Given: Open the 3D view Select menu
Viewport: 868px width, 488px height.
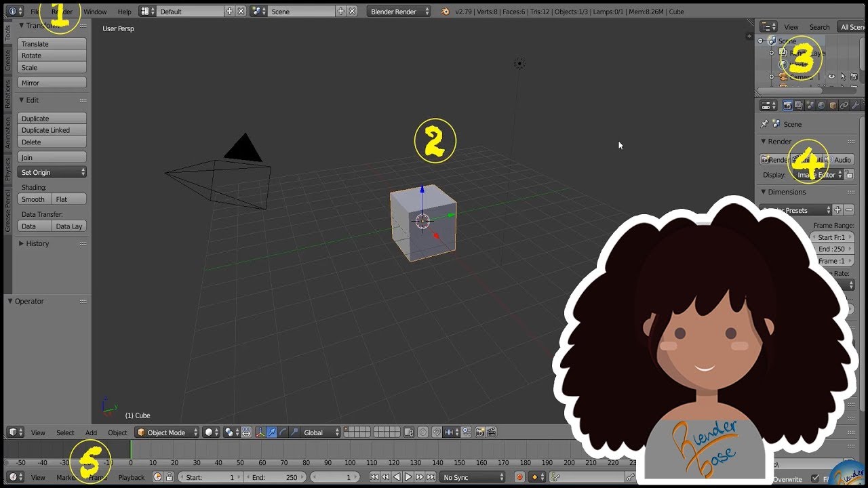Looking at the screenshot, I should coord(65,432).
